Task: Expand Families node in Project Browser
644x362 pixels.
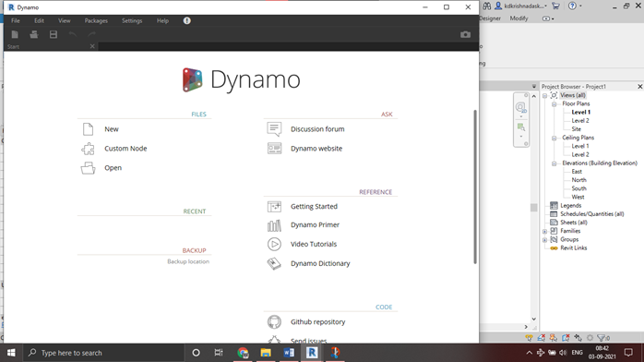Action: click(x=545, y=232)
